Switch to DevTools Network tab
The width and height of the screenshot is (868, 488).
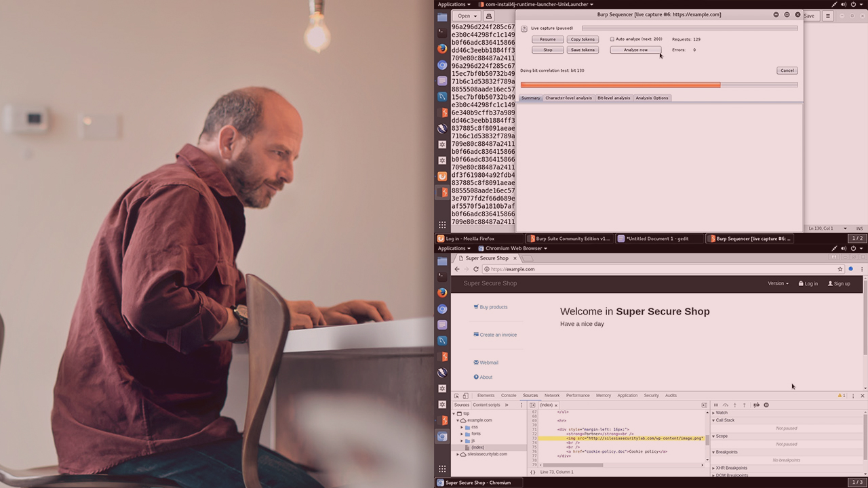[x=552, y=395]
